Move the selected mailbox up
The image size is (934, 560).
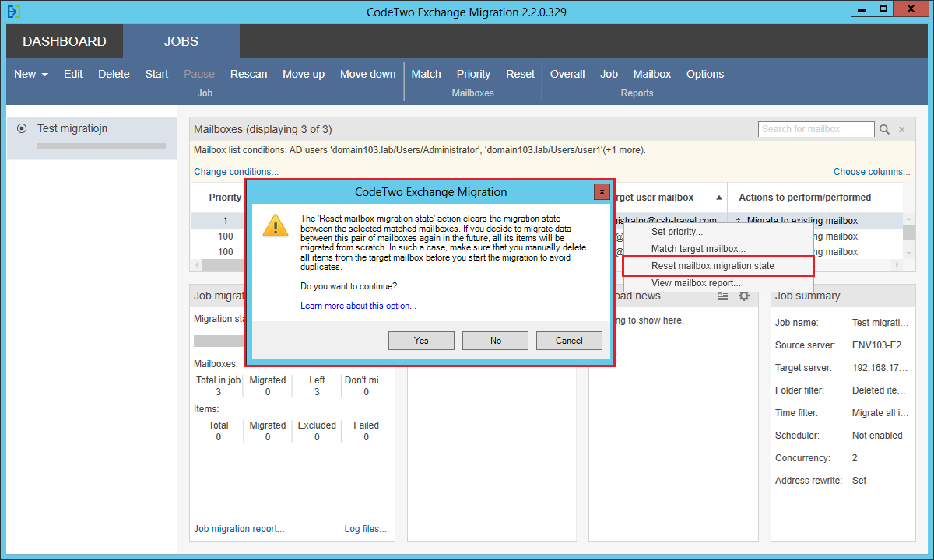tap(304, 74)
